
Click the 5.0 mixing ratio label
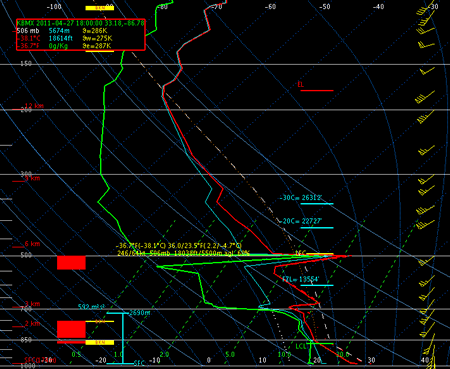230,355
